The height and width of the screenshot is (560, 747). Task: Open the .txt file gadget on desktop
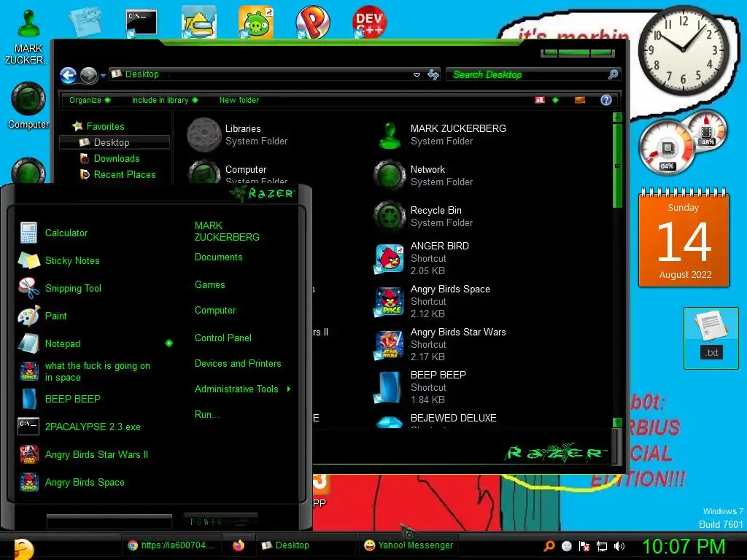[x=711, y=338]
